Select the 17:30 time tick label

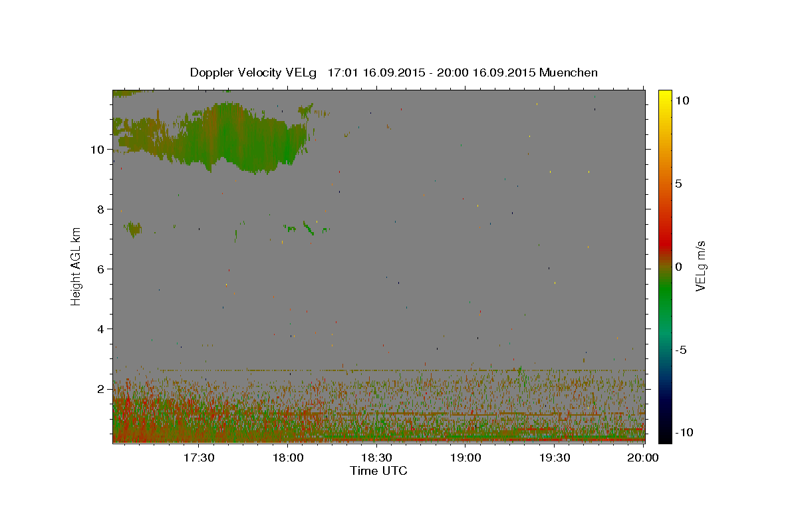pyautogui.click(x=199, y=458)
